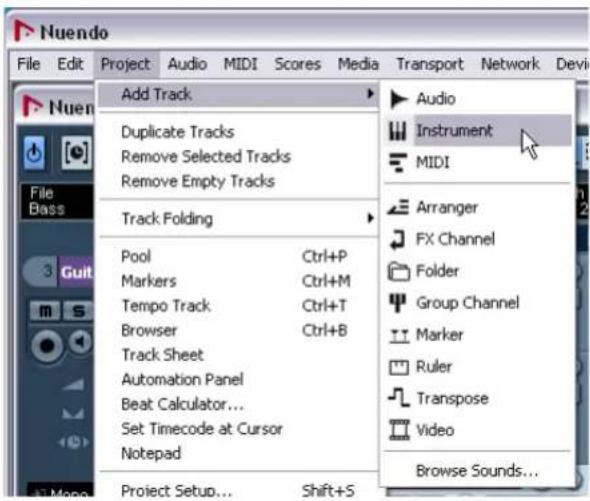Choose Remove Empty Tracks
590x501 pixels.
(x=238, y=181)
